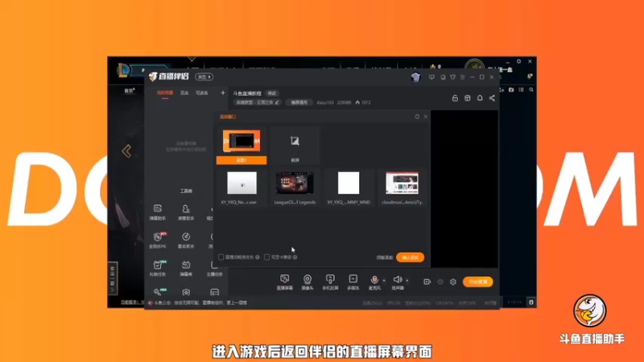Select the XY_YXQ_Ne...r.exe window thumbnail
Screen dimensions: 644x362
point(242,187)
